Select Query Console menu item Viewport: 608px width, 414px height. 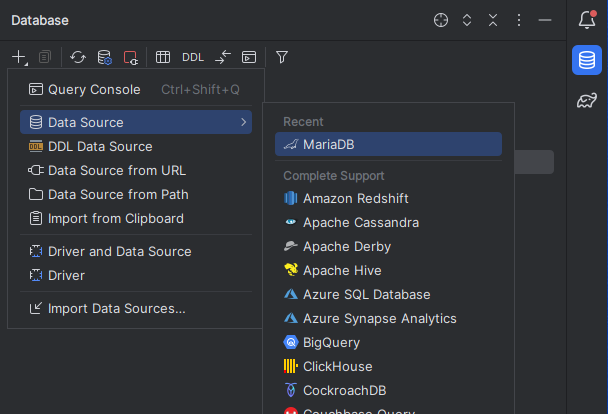pos(94,90)
